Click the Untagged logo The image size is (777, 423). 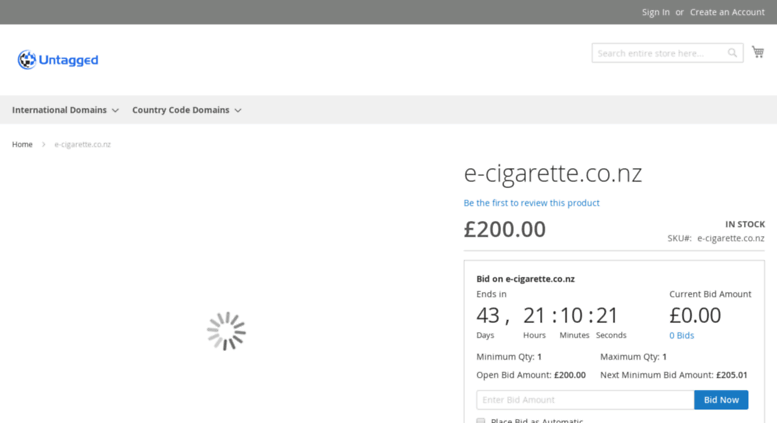[x=58, y=60]
